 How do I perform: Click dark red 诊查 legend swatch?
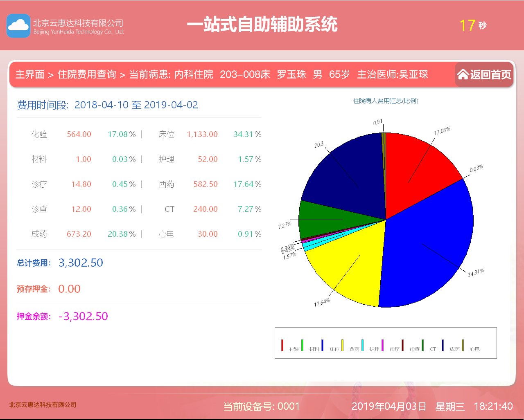[403, 345]
